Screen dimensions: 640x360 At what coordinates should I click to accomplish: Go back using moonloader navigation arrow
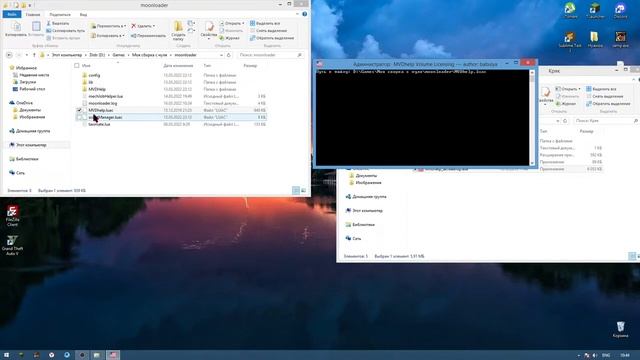coord(9,55)
